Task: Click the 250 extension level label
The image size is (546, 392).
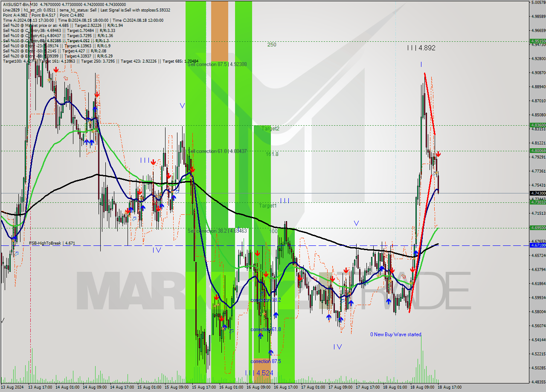Action: [272, 44]
